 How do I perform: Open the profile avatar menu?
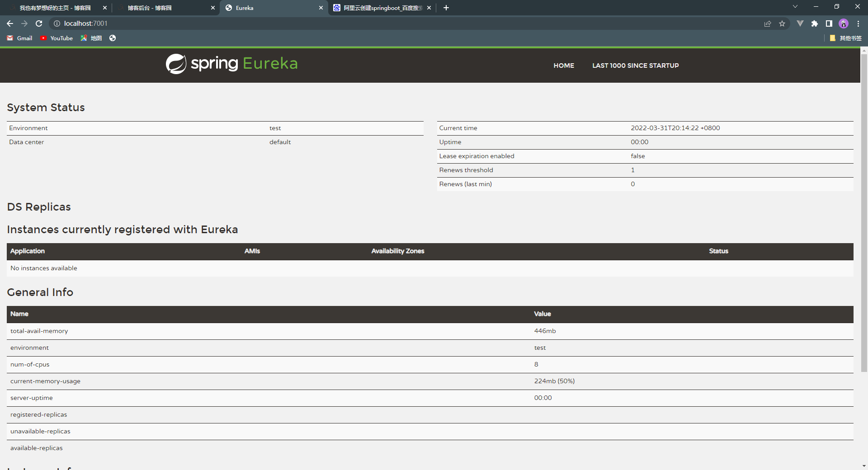[844, 23]
